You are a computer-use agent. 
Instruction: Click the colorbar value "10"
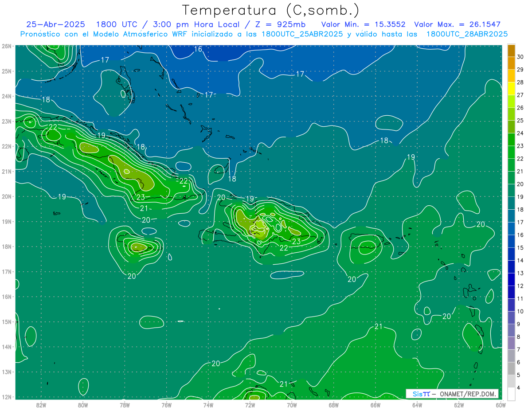coord(520,311)
